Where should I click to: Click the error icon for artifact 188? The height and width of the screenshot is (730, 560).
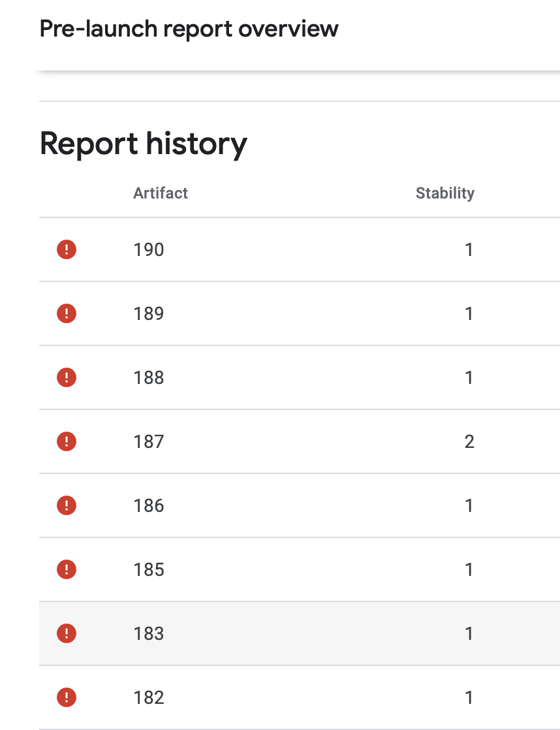pyautogui.click(x=66, y=377)
